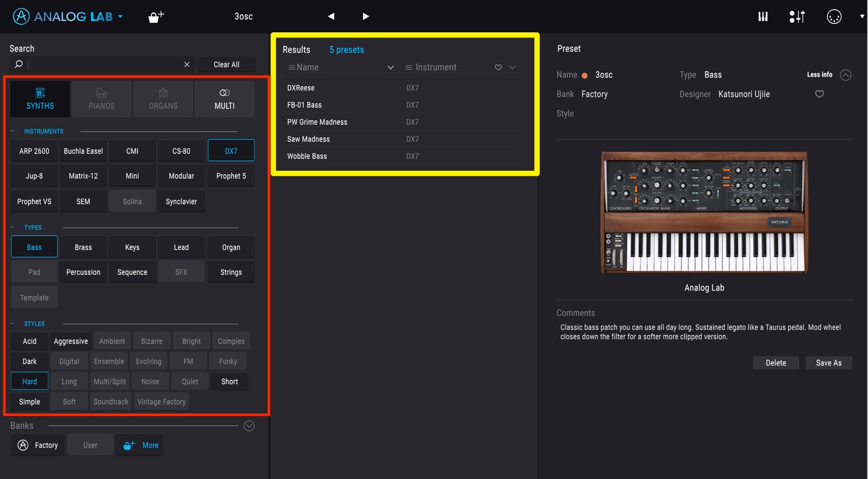The height and width of the screenshot is (479, 868).
Task: Switch to the Pianos tab
Action: [102, 99]
